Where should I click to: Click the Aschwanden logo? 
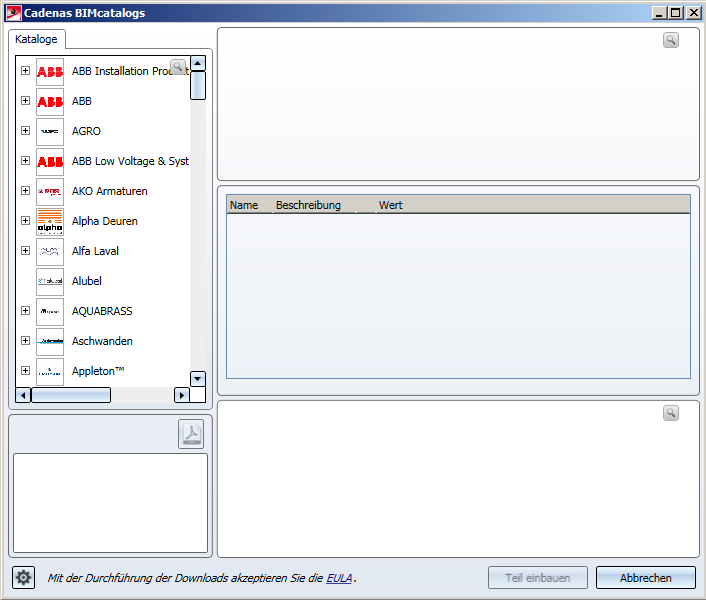point(50,342)
